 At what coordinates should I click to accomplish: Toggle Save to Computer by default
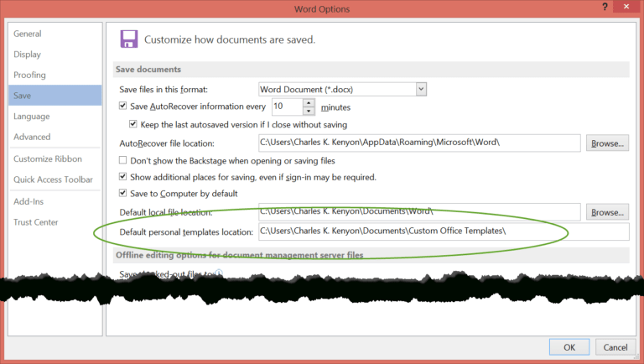coord(122,193)
